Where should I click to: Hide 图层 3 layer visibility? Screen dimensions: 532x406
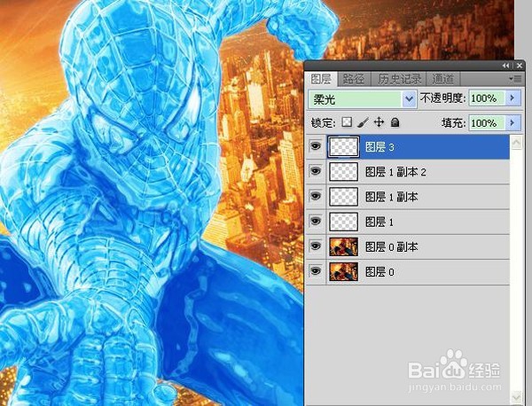315,146
